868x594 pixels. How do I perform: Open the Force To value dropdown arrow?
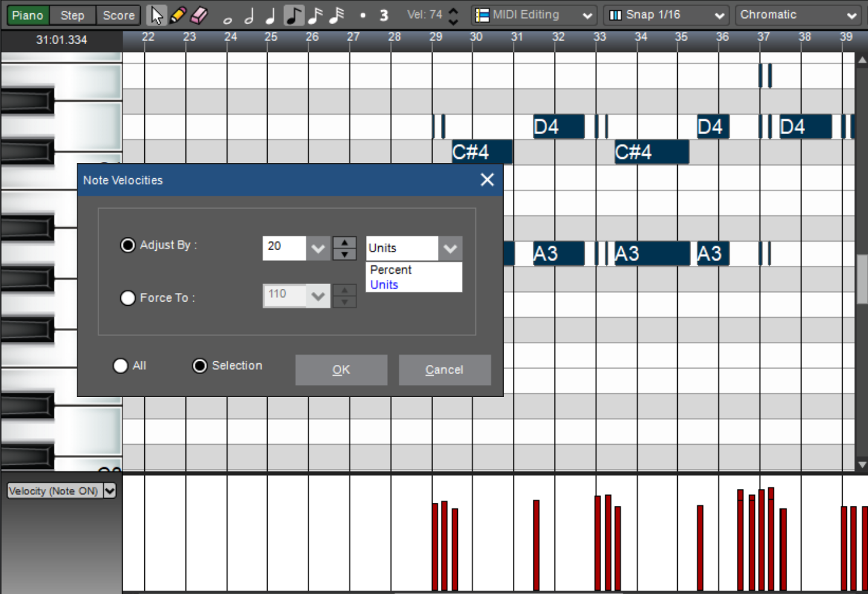tap(318, 296)
